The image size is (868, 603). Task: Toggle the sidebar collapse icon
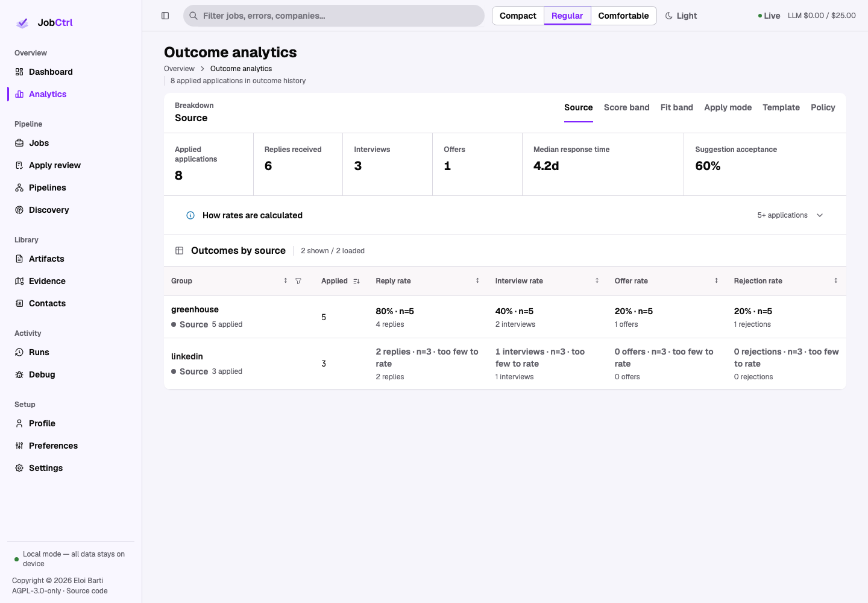[165, 16]
